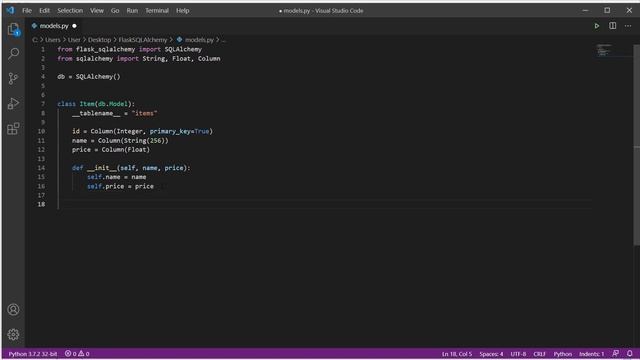Click line number 7 in gutter
This screenshot has width=640, height=360.
pos(43,104)
